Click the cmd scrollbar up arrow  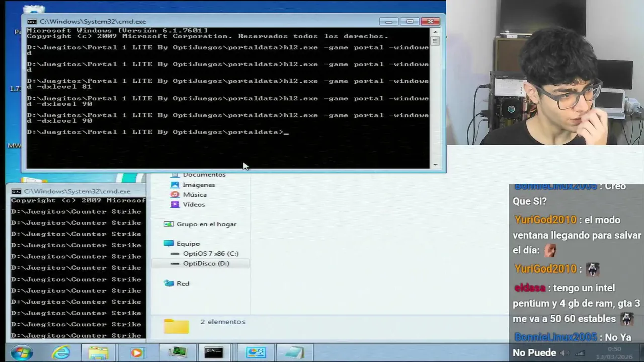click(435, 31)
